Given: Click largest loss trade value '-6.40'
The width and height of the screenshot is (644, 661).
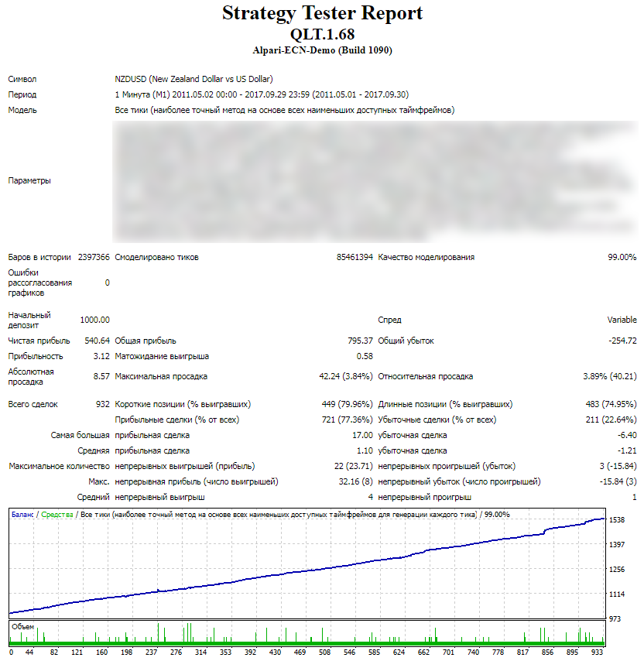Looking at the screenshot, I should coord(627,436).
